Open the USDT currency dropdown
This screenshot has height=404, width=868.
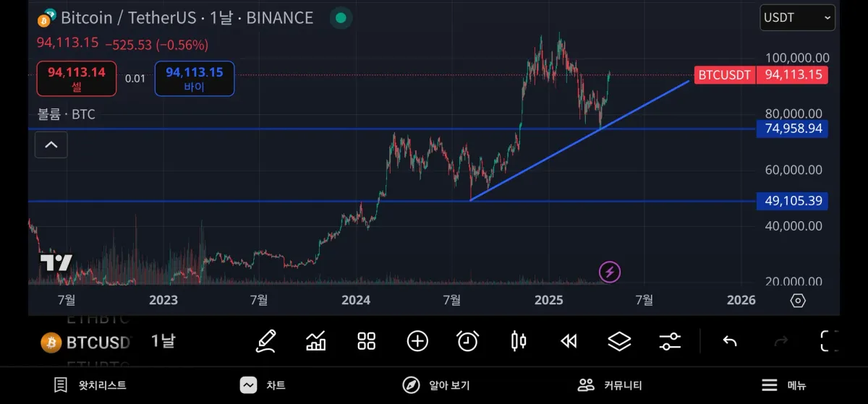[x=797, y=18]
